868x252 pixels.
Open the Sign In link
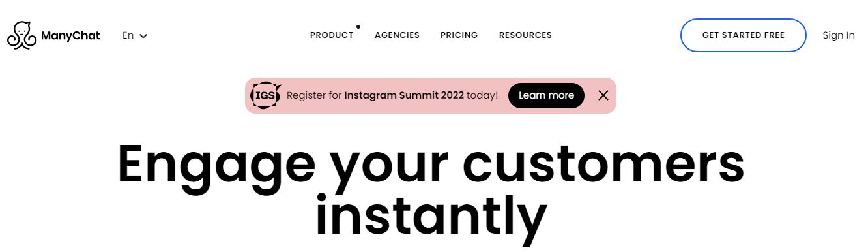[x=839, y=35]
